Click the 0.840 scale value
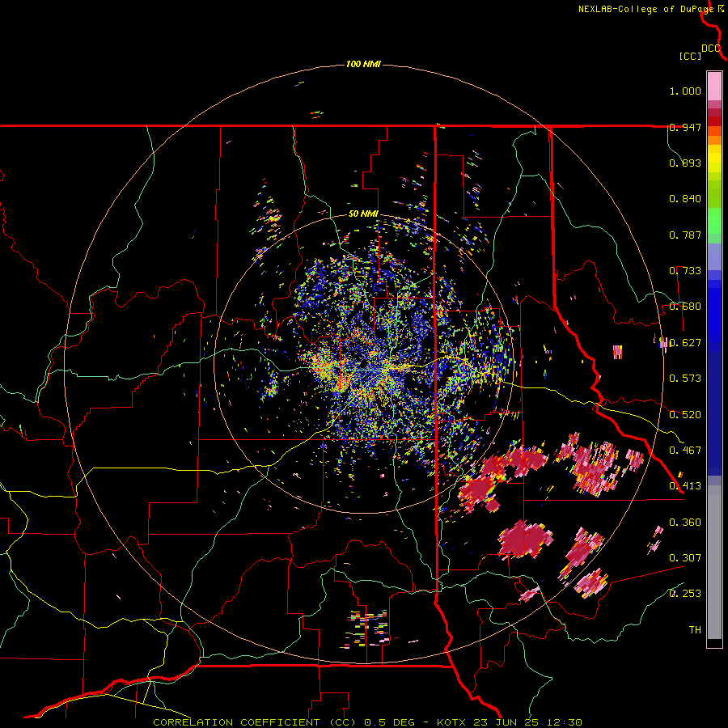 (x=685, y=199)
